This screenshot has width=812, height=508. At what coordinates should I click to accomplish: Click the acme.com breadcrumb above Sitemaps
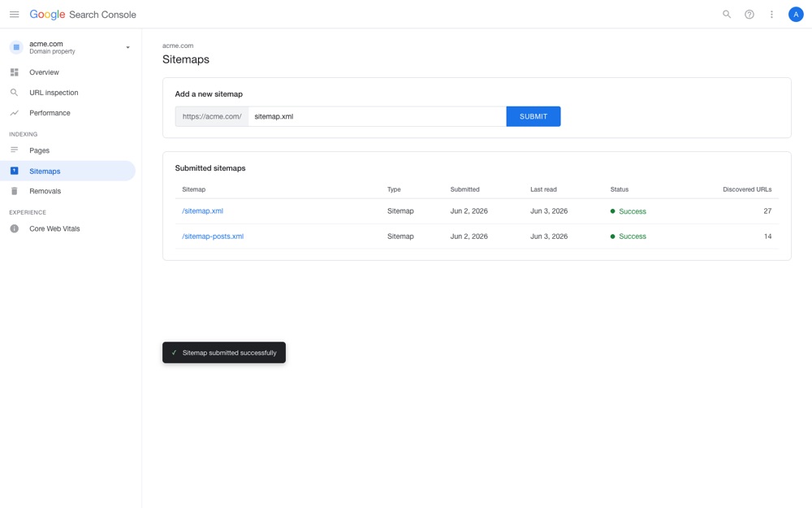[x=178, y=46]
